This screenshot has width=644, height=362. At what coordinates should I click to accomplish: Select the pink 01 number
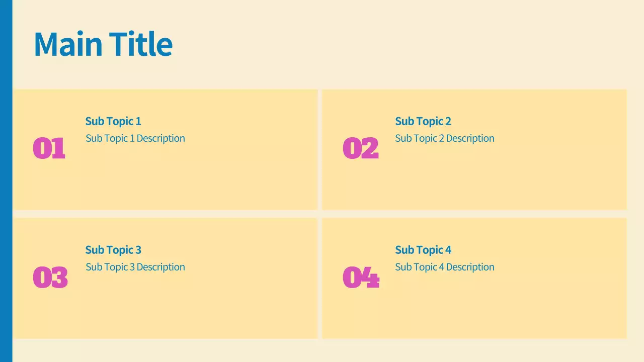point(49,149)
